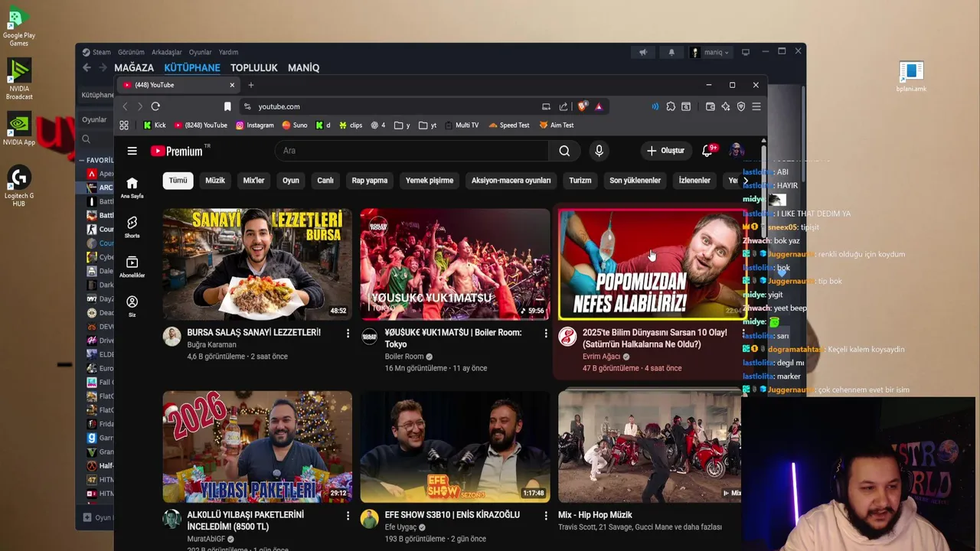This screenshot has height=551, width=980.
Task: Open the Steam menu in Steam window
Action: coord(96,52)
